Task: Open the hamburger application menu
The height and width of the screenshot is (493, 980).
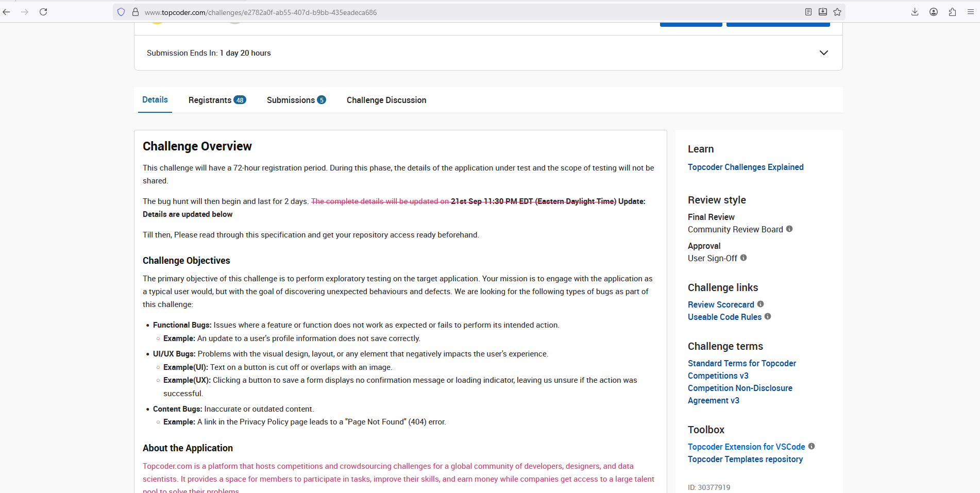Action: (971, 12)
